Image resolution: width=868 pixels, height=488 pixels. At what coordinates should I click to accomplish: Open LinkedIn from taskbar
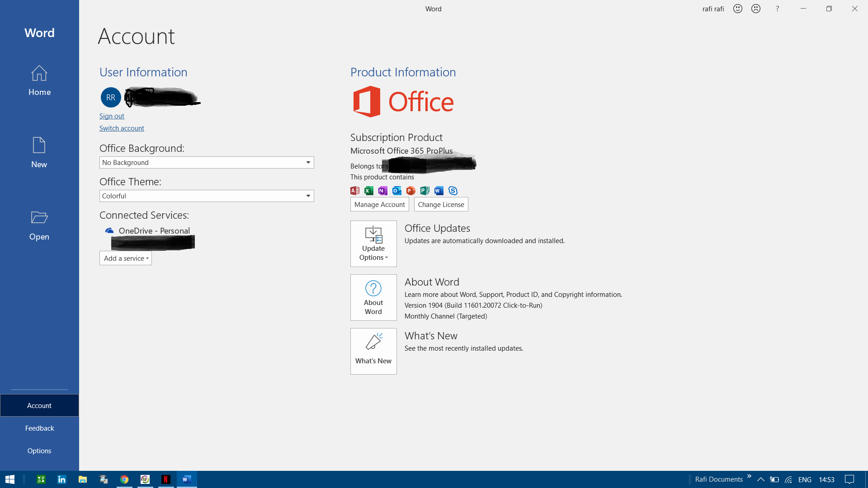(62, 479)
